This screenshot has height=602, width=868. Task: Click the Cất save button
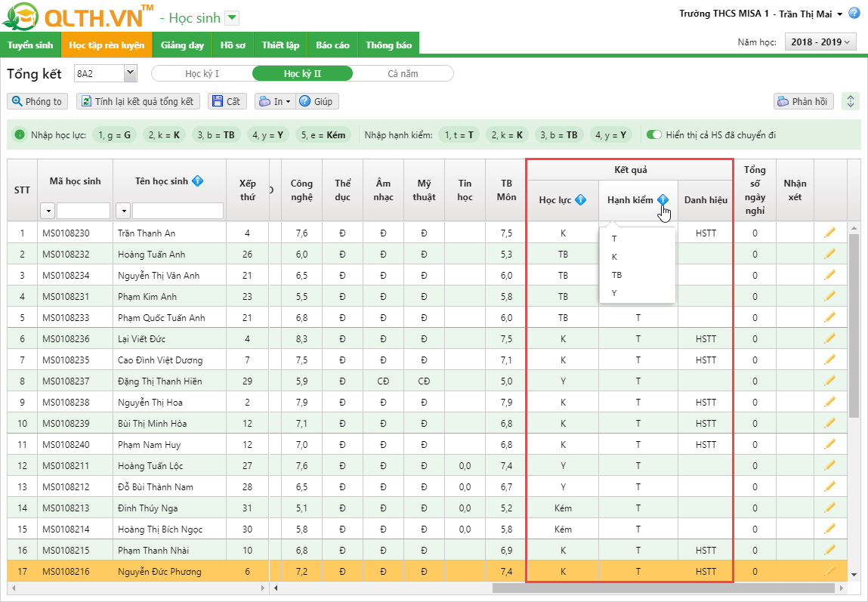(x=227, y=101)
